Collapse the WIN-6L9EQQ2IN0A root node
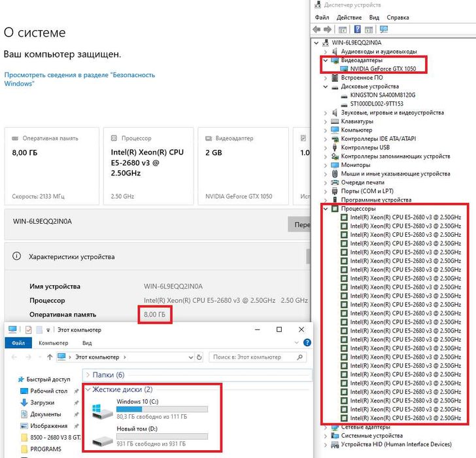The height and width of the screenshot is (458, 476). (316, 43)
